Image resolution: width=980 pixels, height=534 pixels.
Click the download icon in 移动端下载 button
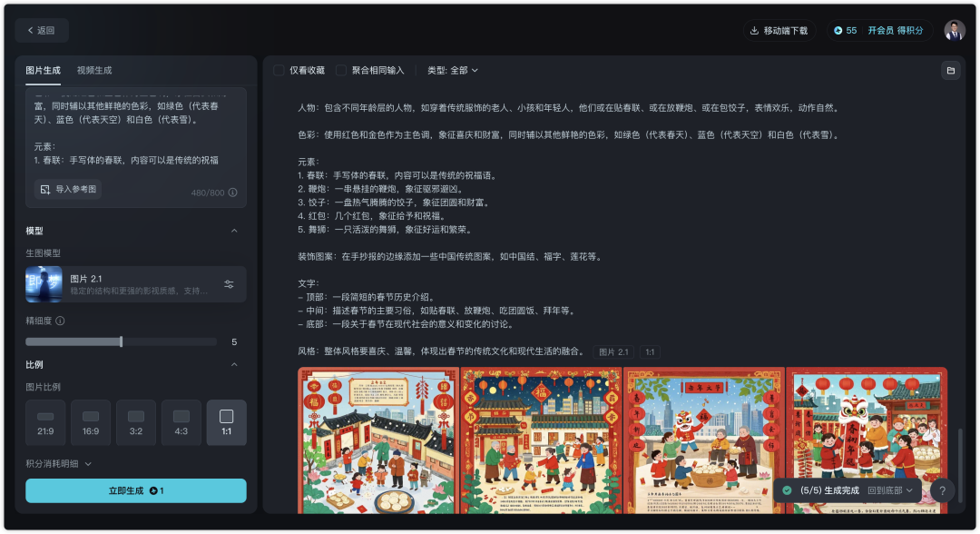755,30
